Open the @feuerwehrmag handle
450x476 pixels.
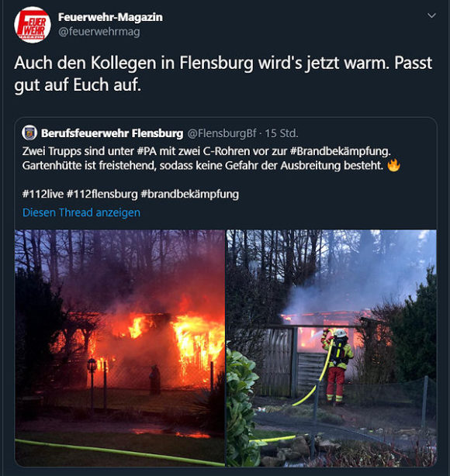click(99, 32)
